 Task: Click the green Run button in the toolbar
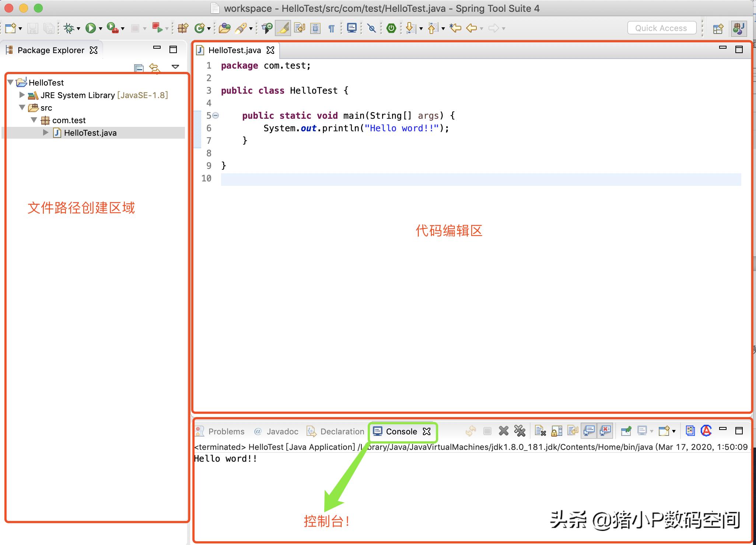90,28
